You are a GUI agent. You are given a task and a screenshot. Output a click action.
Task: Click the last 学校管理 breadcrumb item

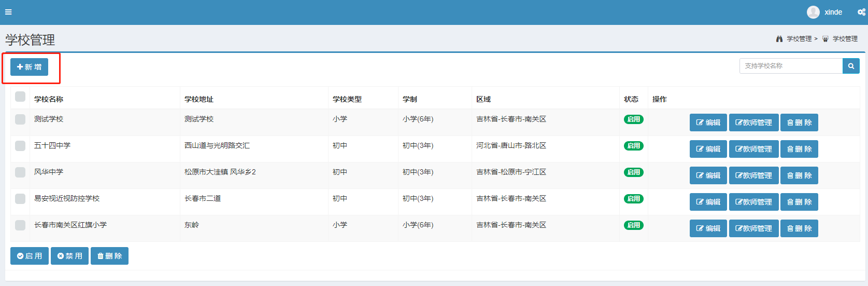pos(845,39)
